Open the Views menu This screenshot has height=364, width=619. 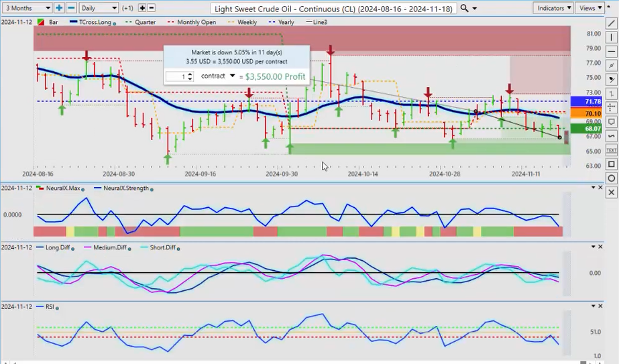click(590, 8)
